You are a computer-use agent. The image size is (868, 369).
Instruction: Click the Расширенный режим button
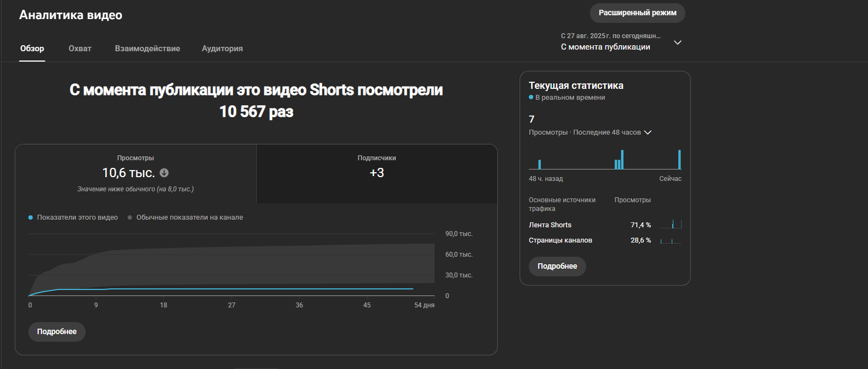[x=637, y=13]
